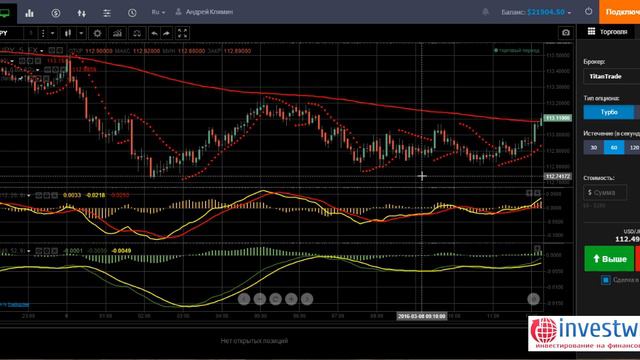640x360 pixels.
Task: Jump to latest bar with round button near price axis
Action: pyautogui.click(x=533, y=299)
